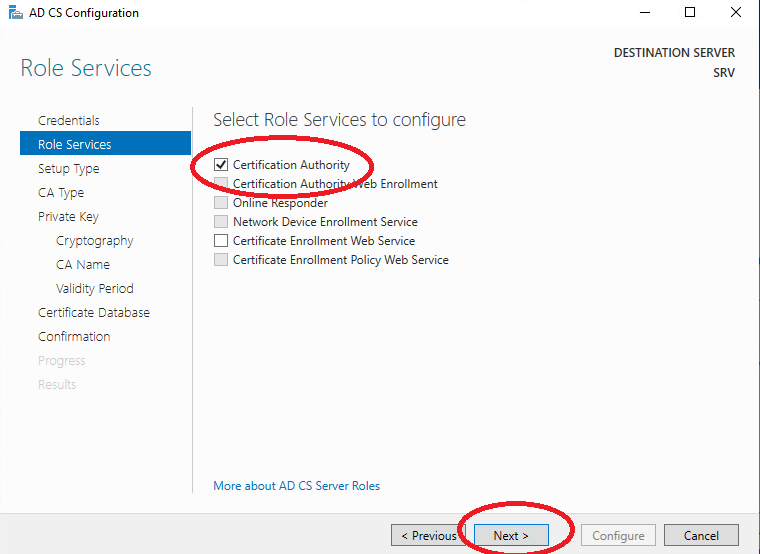Open the Credentials step in sidebar

68,120
